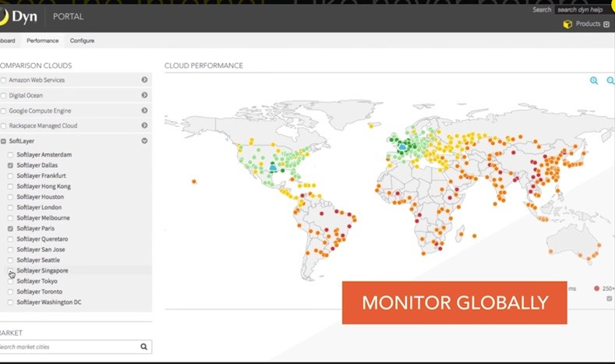Expand Google Compute Engine list
Viewport: 615px width, 364px height.
pos(144,110)
